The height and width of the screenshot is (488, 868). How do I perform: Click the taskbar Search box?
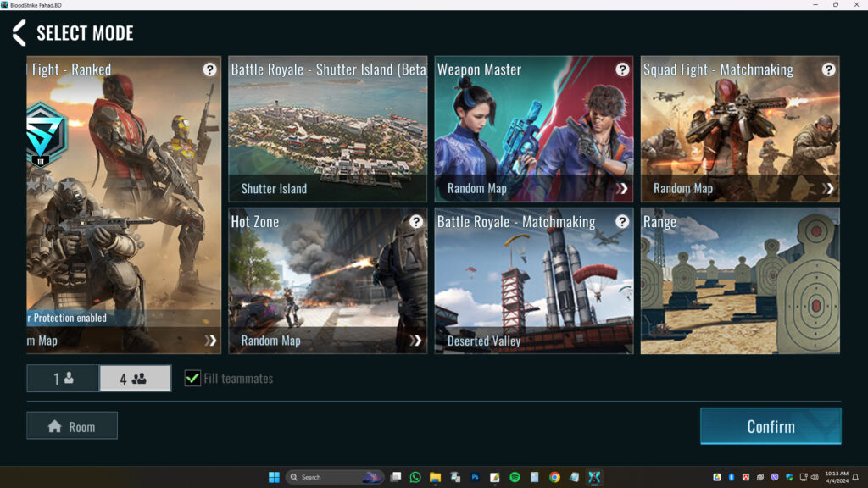coord(334,477)
